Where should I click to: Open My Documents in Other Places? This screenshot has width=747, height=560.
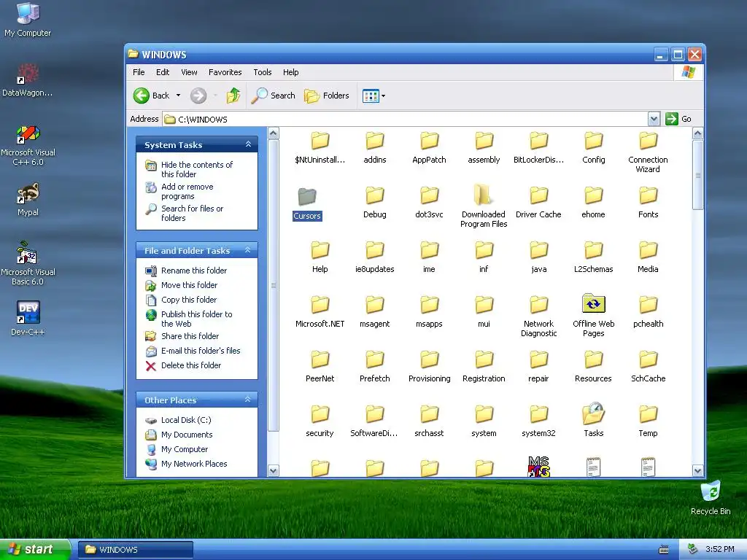click(187, 435)
